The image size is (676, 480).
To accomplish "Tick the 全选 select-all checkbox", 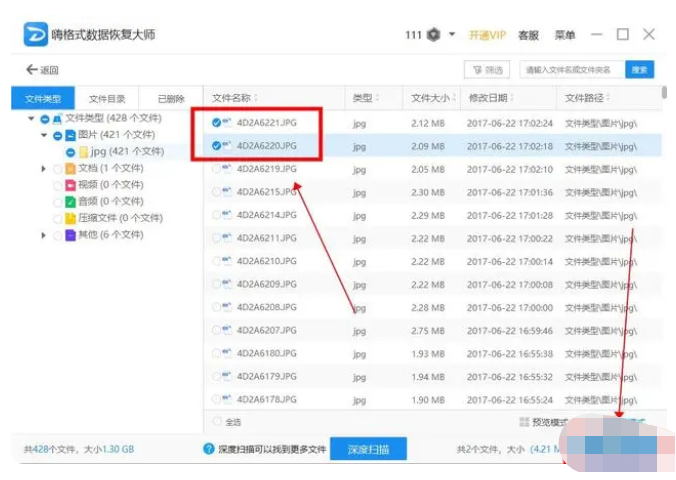I will pyautogui.click(x=217, y=422).
